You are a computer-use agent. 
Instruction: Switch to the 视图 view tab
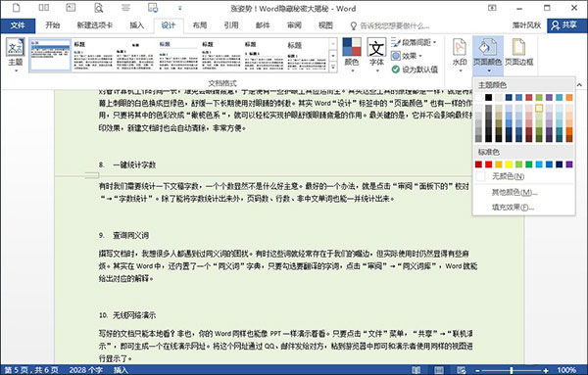click(x=325, y=25)
